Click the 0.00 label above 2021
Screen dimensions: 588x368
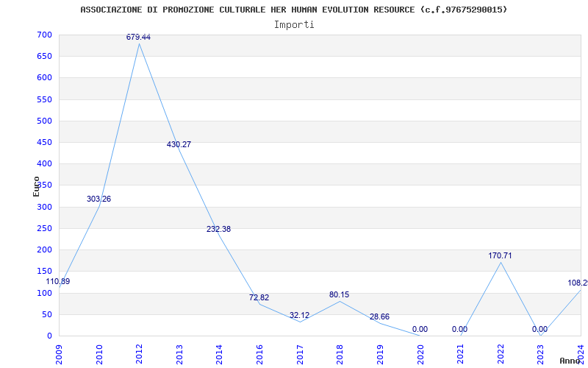(x=460, y=329)
